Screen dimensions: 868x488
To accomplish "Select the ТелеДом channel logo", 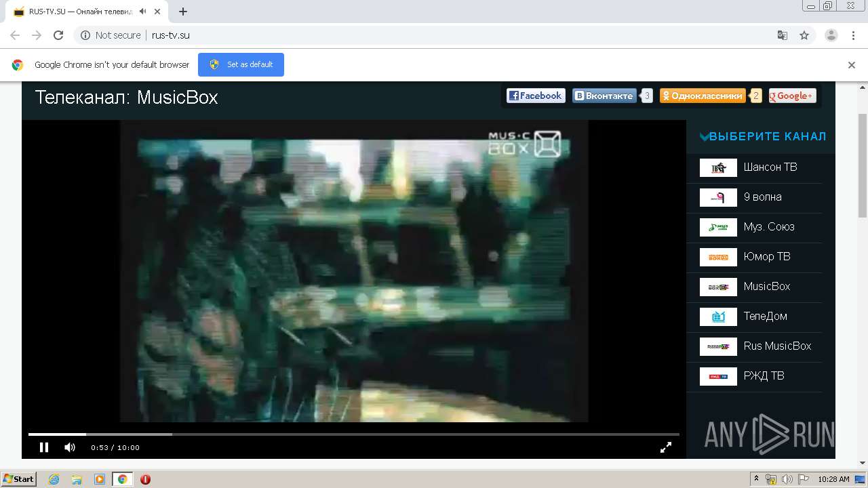I will (718, 317).
